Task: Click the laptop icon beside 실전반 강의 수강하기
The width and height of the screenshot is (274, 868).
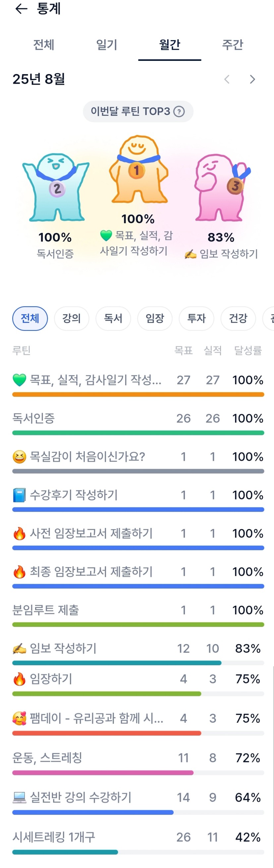Action: point(19,797)
